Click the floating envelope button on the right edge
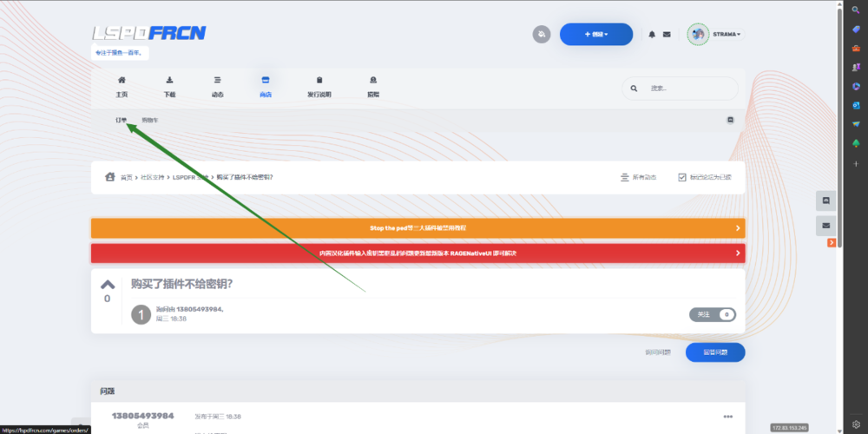This screenshot has width=868, height=434. 825,225
